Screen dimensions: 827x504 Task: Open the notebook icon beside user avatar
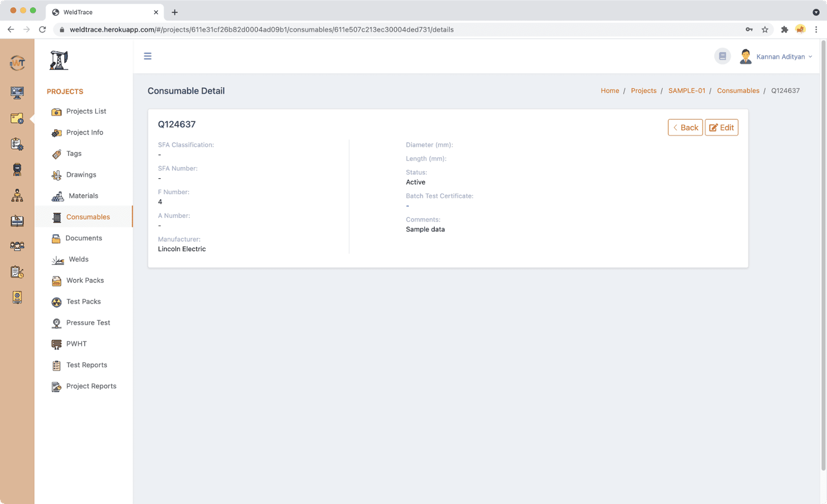pos(722,56)
